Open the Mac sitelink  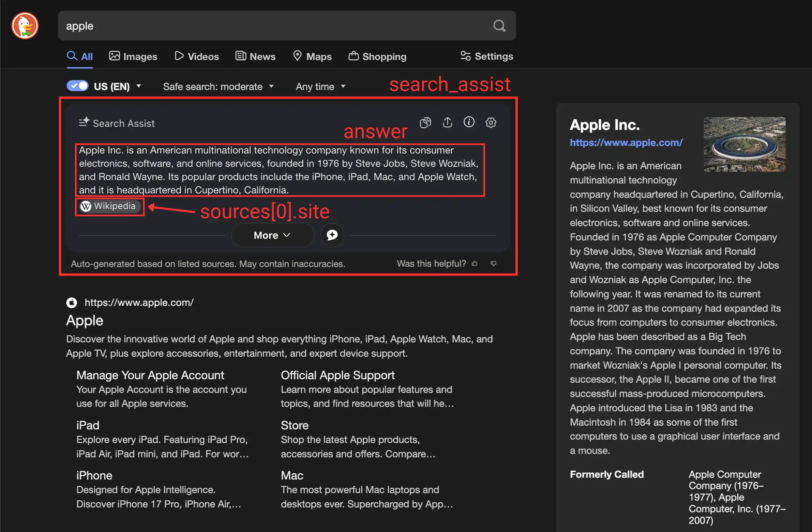coord(292,476)
